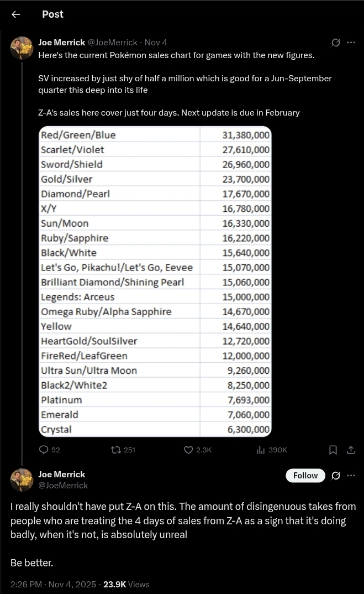Open more options menu on first post

(x=351, y=43)
